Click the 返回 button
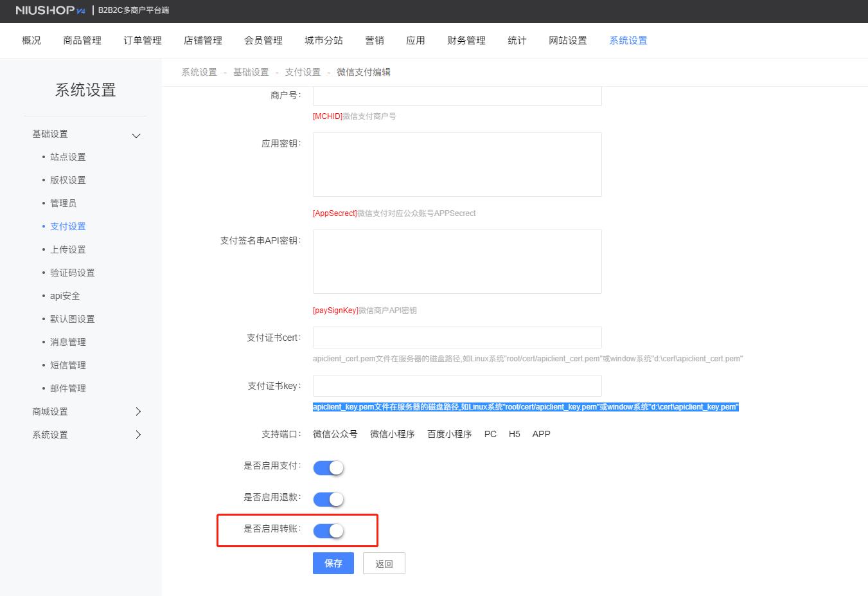The height and width of the screenshot is (596, 868). 384,563
